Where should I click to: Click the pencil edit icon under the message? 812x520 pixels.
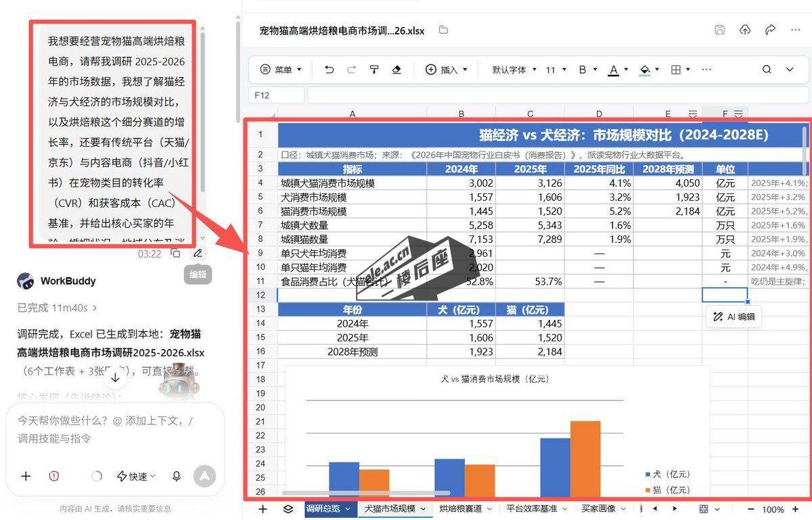(198, 254)
